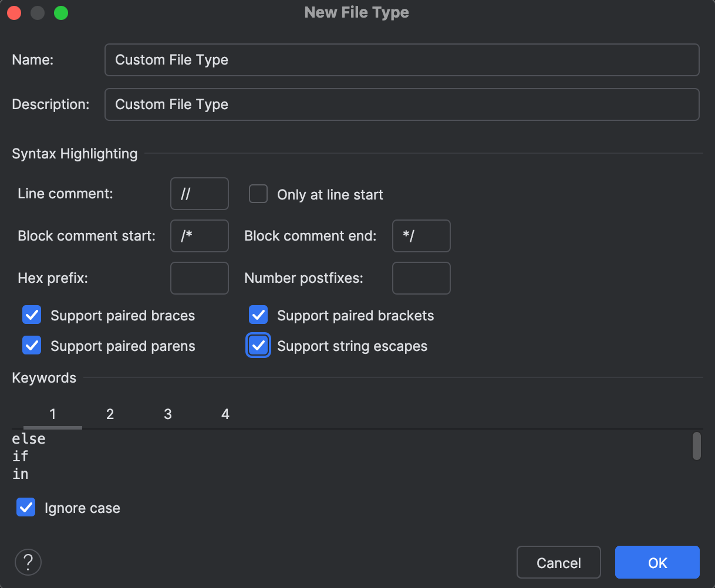Uncheck Support paired brackets
The width and height of the screenshot is (715, 588).
[258, 315]
